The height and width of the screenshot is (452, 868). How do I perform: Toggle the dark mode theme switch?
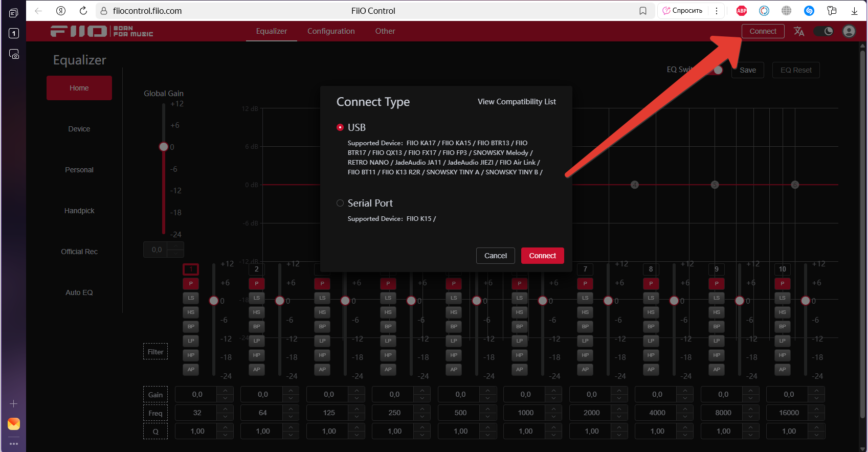pyautogui.click(x=823, y=31)
